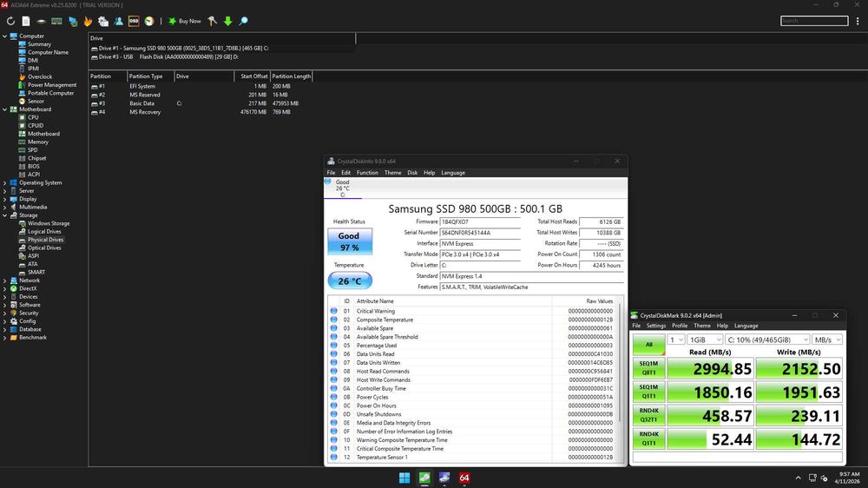Open the C: 10% drive selection dropdown
The image size is (868, 488).
coord(767,340)
